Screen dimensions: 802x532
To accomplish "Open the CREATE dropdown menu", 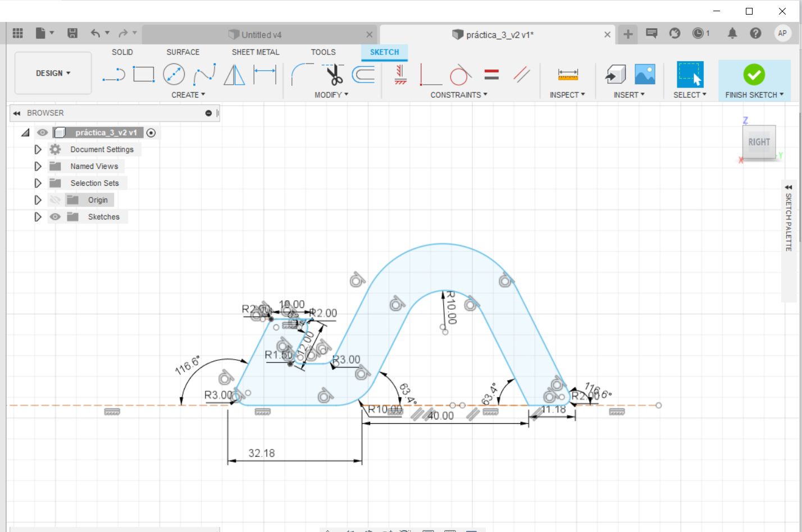I will coord(188,95).
